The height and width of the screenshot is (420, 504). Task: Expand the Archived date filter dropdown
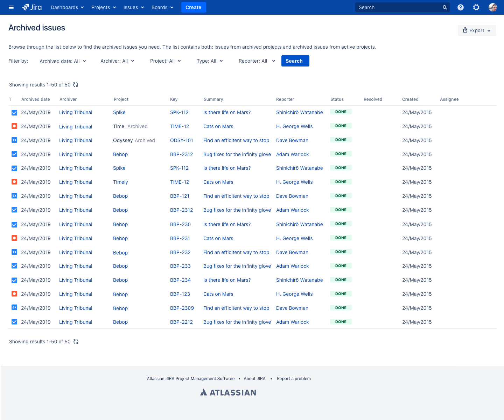click(63, 61)
